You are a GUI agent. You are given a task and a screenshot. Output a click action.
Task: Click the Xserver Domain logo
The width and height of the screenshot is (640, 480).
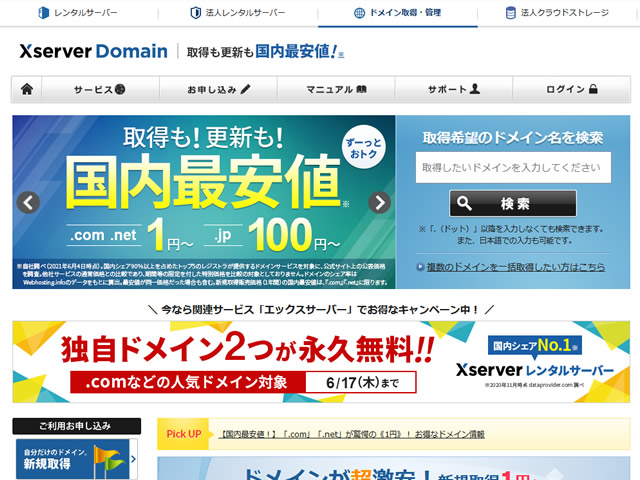(x=93, y=51)
